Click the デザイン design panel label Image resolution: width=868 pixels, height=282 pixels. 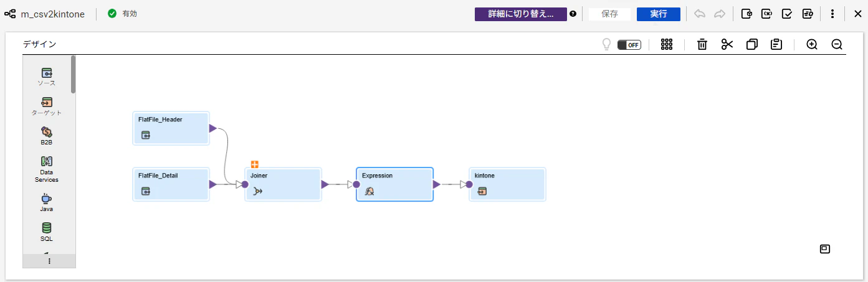tap(40, 44)
